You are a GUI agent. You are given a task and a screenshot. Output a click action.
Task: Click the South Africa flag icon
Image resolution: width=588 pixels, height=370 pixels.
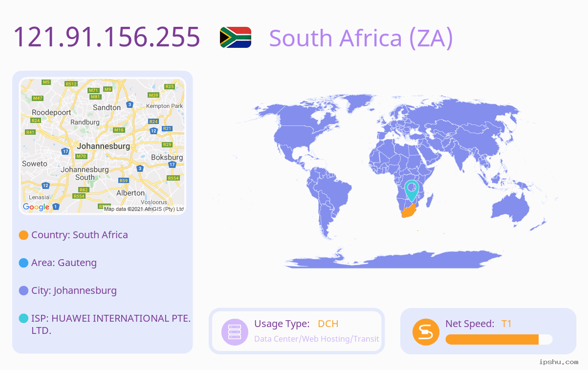(236, 37)
